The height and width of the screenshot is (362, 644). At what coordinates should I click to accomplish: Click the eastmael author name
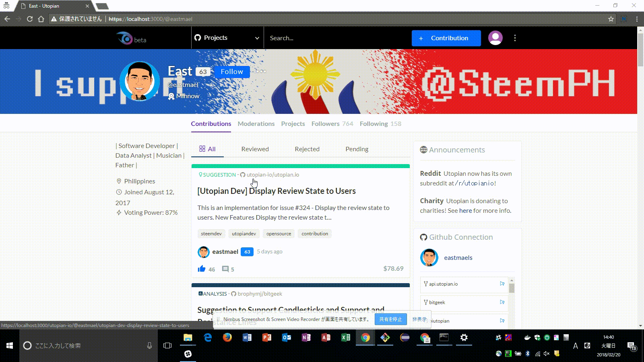tap(225, 252)
